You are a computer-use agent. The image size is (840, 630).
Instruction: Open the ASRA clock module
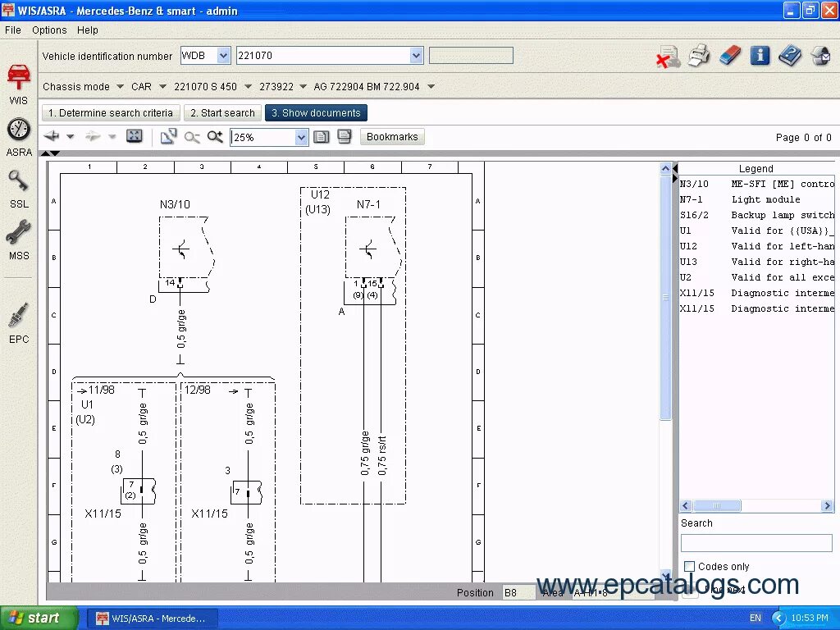19,137
